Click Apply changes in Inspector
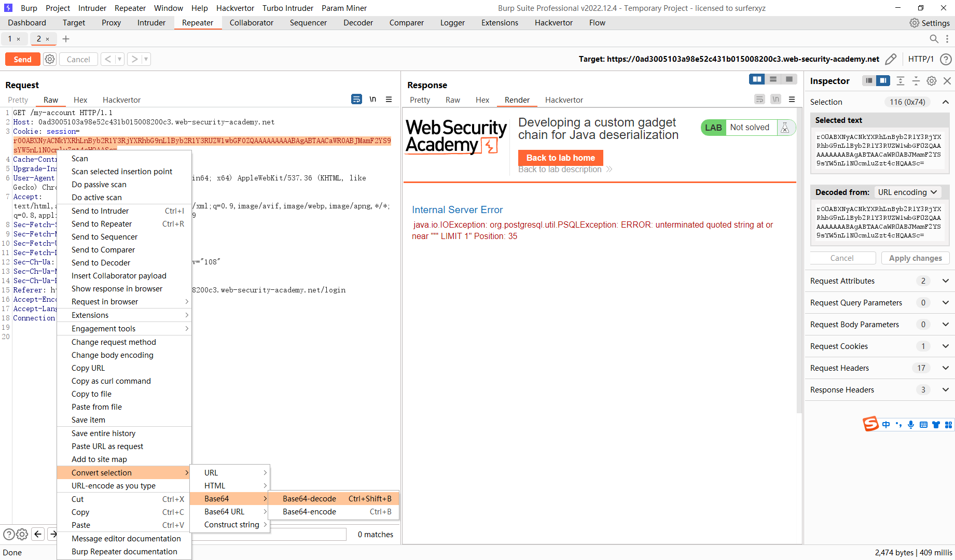The width and height of the screenshot is (955, 560). [915, 258]
